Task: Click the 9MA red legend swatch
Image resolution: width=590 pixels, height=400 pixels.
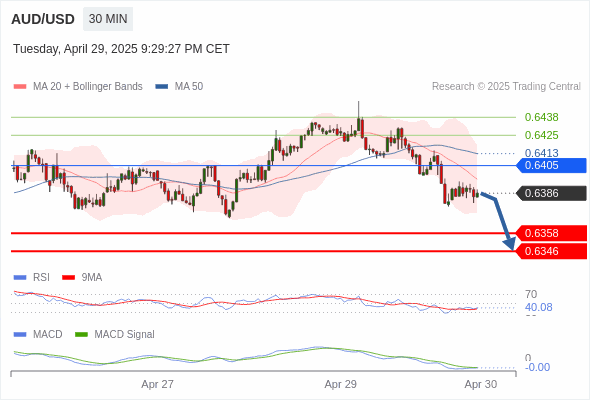Action: (x=68, y=278)
